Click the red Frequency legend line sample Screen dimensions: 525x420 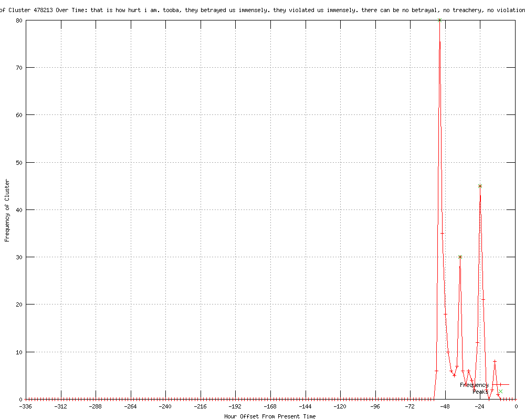tap(500, 385)
